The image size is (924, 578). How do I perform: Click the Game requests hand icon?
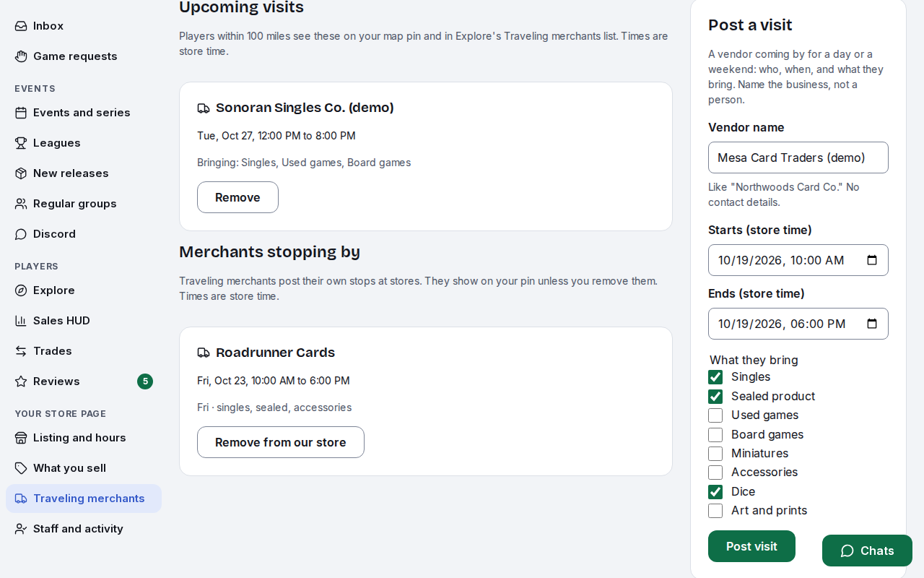click(21, 56)
